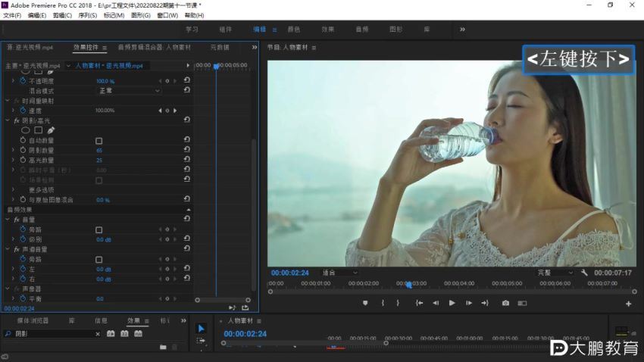Open the 混合模式 dropdown set to 正常
This screenshot has width=644, height=362.
point(129,91)
